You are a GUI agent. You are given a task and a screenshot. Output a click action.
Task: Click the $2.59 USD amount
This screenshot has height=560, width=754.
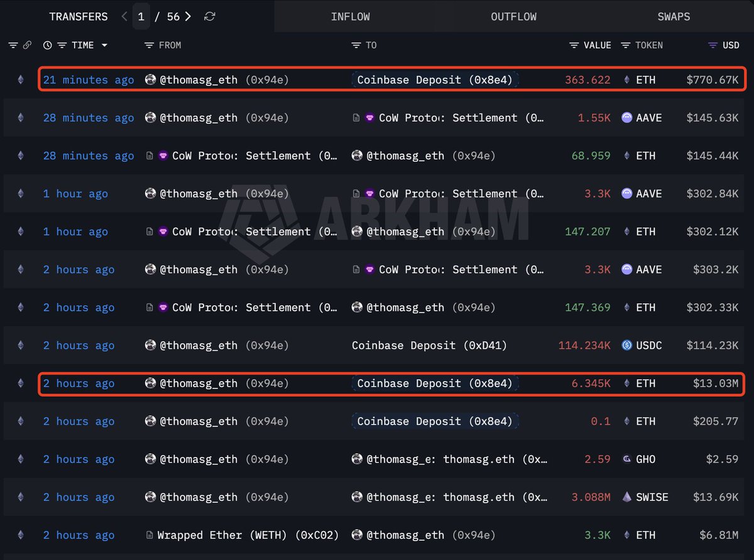point(722,460)
